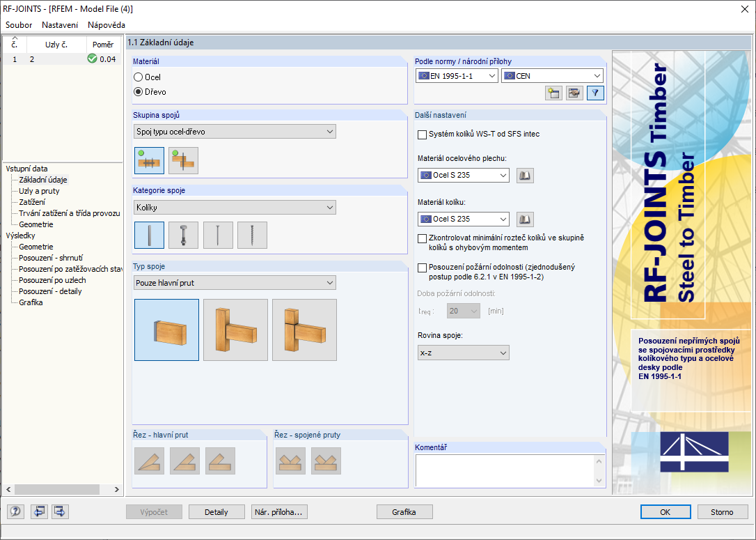Click the Poměr column header
756x540 pixels.
click(103, 45)
